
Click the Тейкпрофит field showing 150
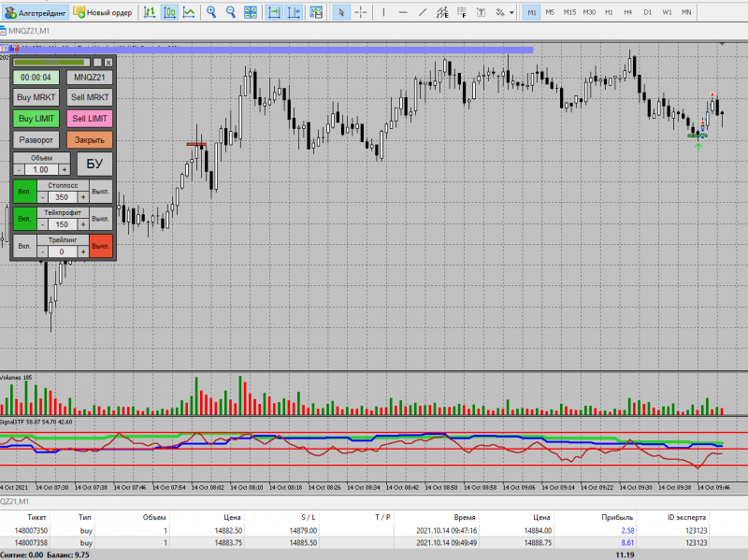(62, 224)
